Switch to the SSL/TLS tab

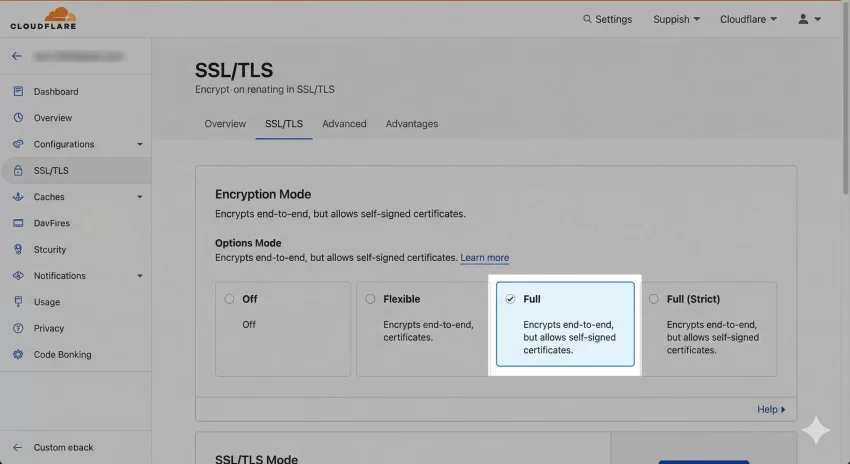(x=284, y=124)
